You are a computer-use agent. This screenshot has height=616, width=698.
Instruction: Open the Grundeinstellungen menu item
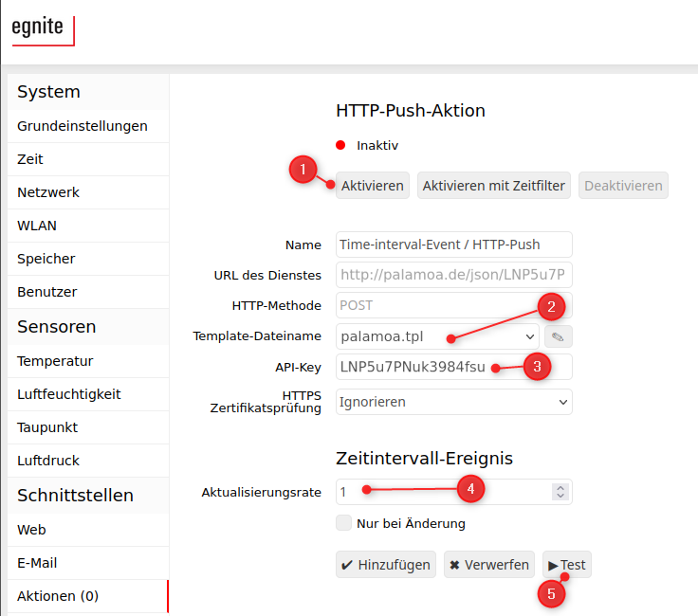coord(83,126)
